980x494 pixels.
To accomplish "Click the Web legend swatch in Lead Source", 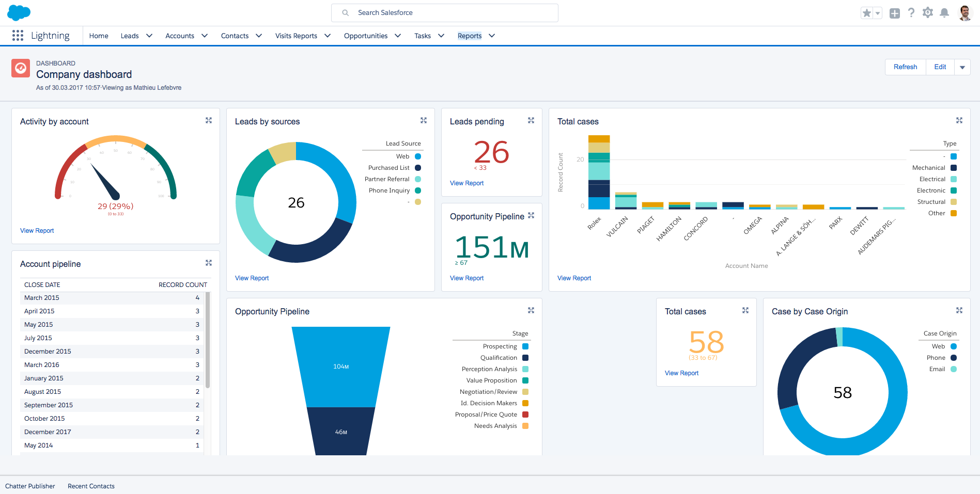I will click(x=418, y=156).
